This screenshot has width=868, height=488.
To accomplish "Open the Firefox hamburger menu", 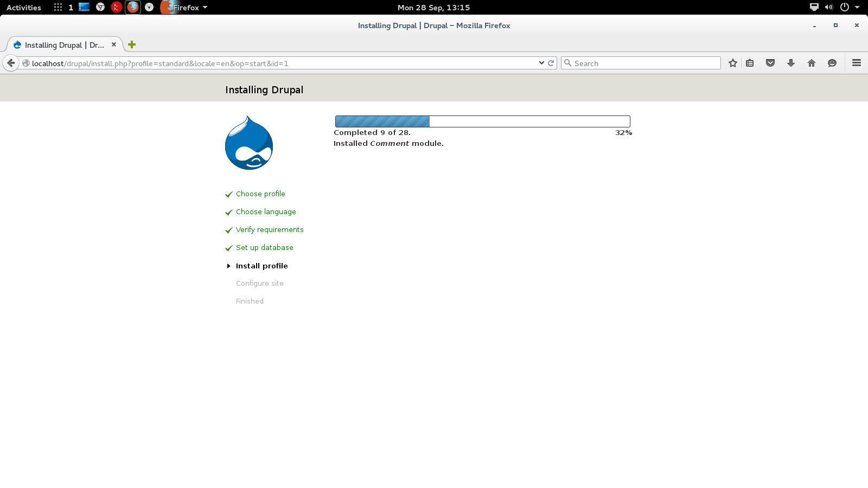I will pyautogui.click(x=857, y=63).
